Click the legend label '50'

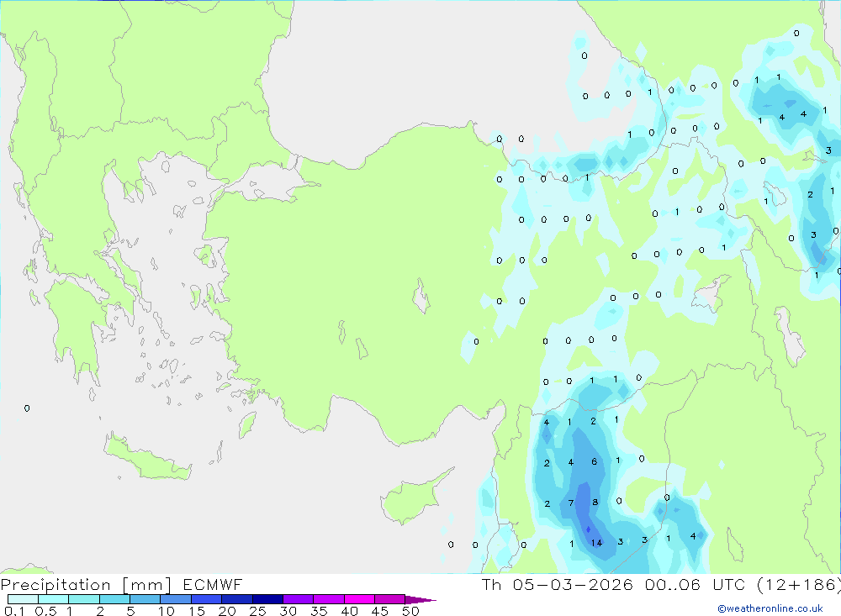[x=410, y=611]
